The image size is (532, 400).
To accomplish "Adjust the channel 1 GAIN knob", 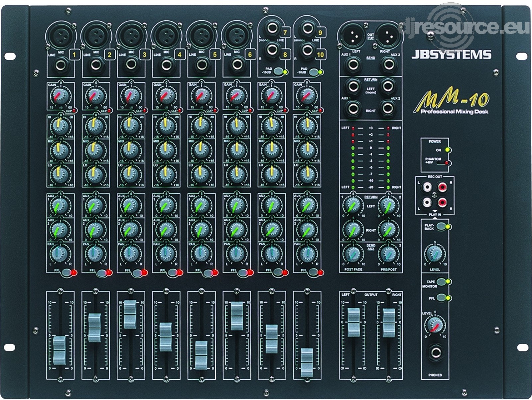I will (60, 96).
